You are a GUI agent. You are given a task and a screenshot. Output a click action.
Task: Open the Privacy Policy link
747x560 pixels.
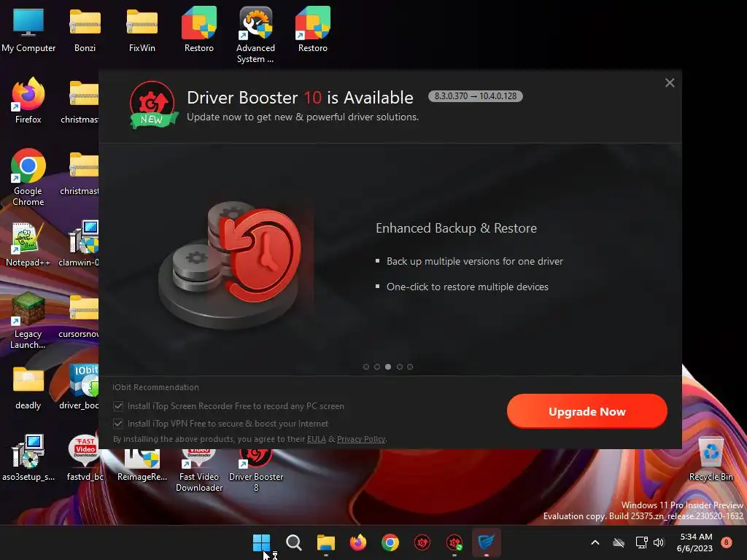(x=361, y=439)
